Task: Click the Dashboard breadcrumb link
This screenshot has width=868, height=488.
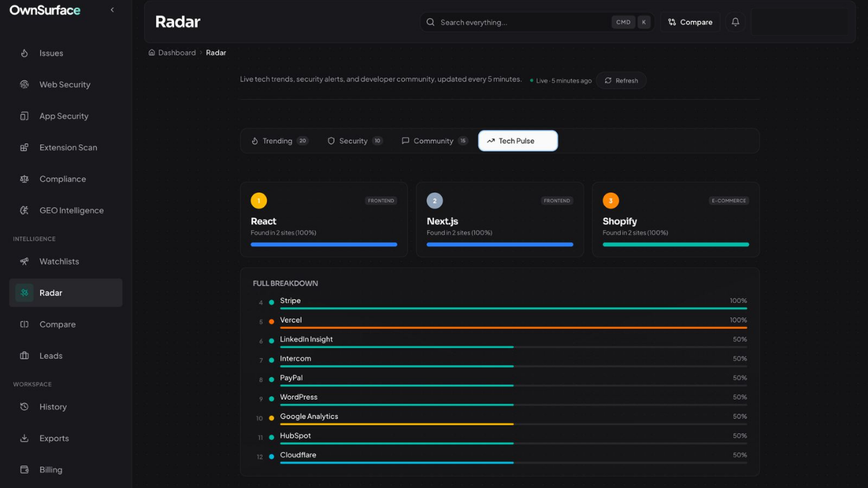Action: tap(177, 53)
